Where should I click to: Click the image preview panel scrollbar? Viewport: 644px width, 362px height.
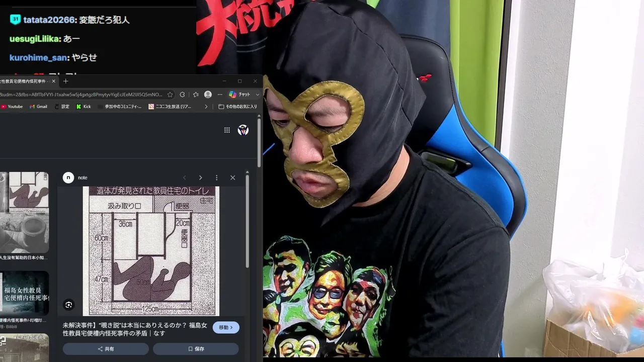coord(247,221)
